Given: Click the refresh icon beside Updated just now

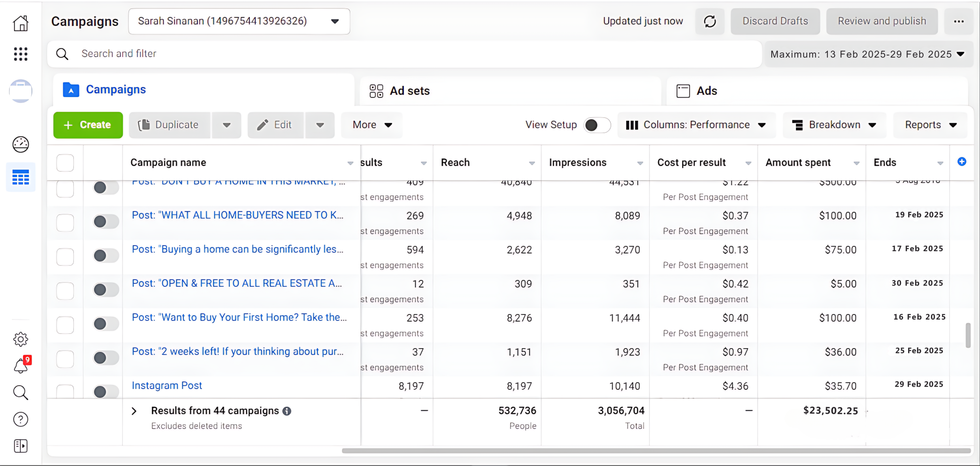Looking at the screenshot, I should click(x=710, y=21).
